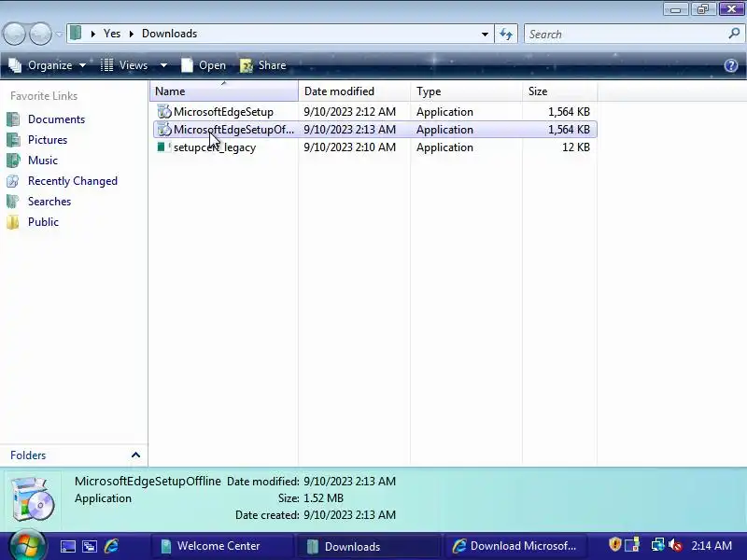Open the Windows Start button
Image resolution: width=747 pixels, height=560 pixels.
click(x=27, y=546)
